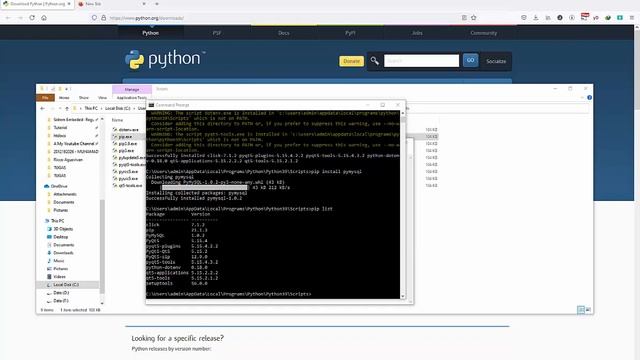Click the GO search button
The height and width of the screenshot is (360, 640).
470,60
